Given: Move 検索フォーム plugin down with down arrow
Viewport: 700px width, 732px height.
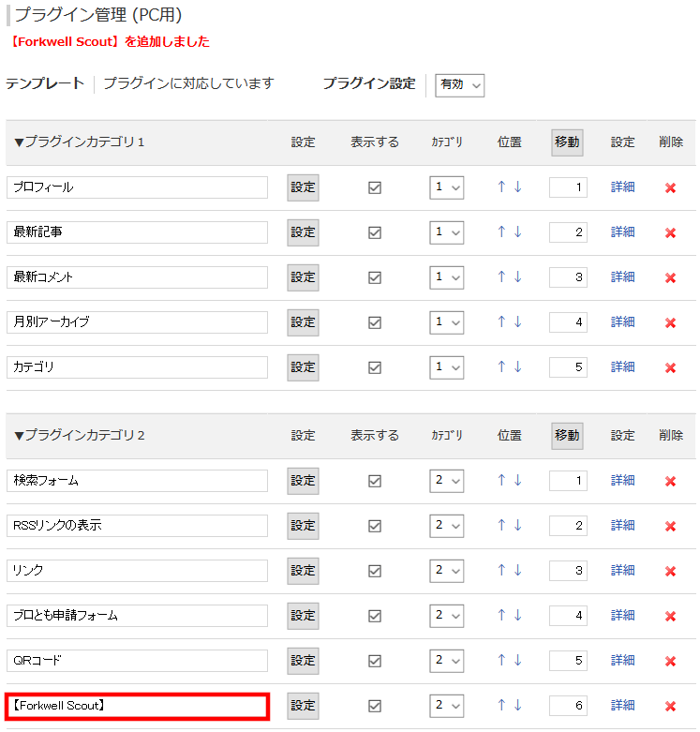Looking at the screenshot, I should (x=517, y=480).
